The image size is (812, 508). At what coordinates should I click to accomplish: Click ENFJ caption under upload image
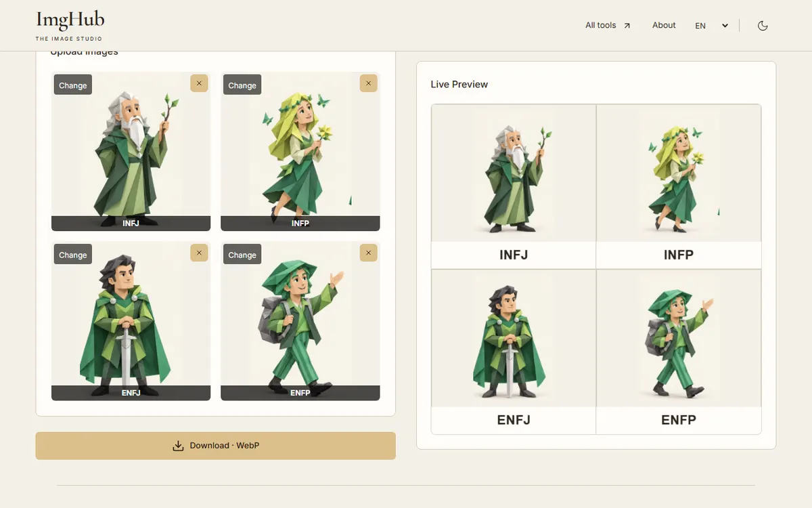tap(131, 392)
